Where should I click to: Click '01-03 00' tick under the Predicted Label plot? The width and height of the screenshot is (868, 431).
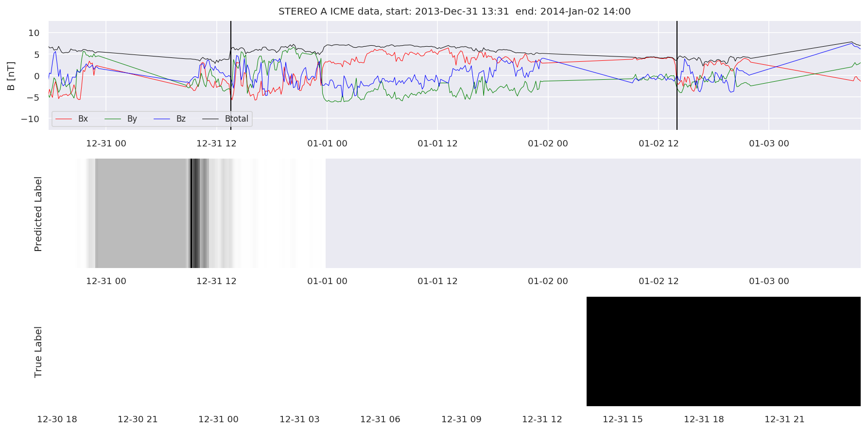(769, 281)
